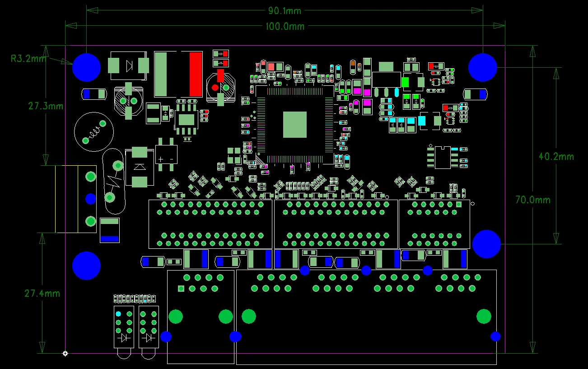This screenshot has width=588, height=369.
Task: Select the oval fuse footprint with zigzag symbol
Action: 114,181
